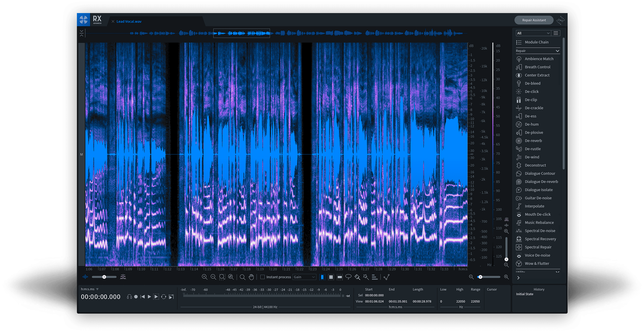
Task: Open the De-crackle module
Action: coord(538,108)
